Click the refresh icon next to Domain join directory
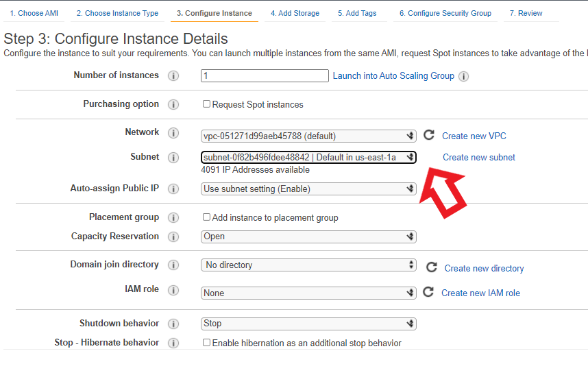This screenshot has width=588, height=375. pyautogui.click(x=432, y=267)
